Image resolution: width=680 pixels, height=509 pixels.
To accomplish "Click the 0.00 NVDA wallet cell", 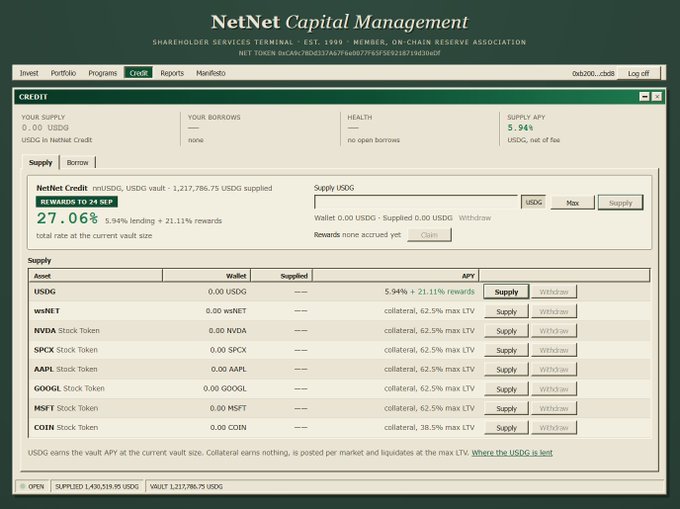I will pyautogui.click(x=227, y=330).
